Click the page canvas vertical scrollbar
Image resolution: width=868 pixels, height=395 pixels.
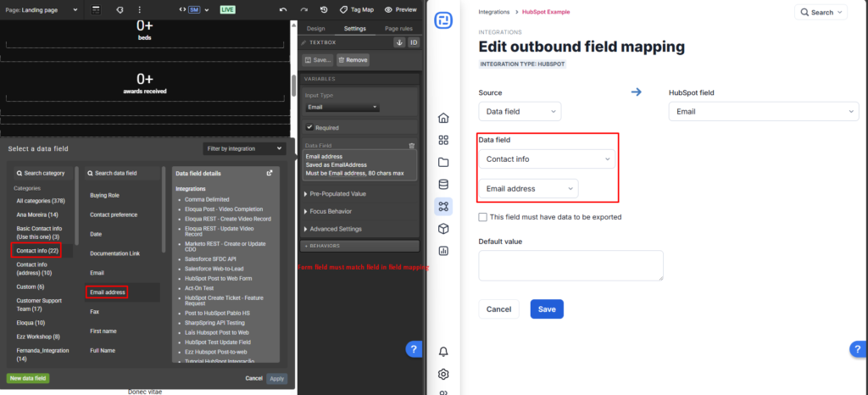click(294, 84)
